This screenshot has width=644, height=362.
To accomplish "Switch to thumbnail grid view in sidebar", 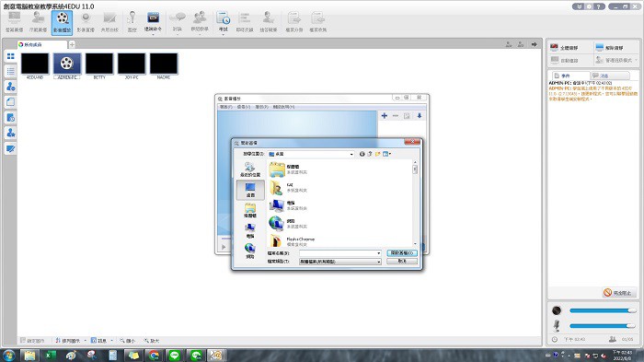I will coord(11,56).
